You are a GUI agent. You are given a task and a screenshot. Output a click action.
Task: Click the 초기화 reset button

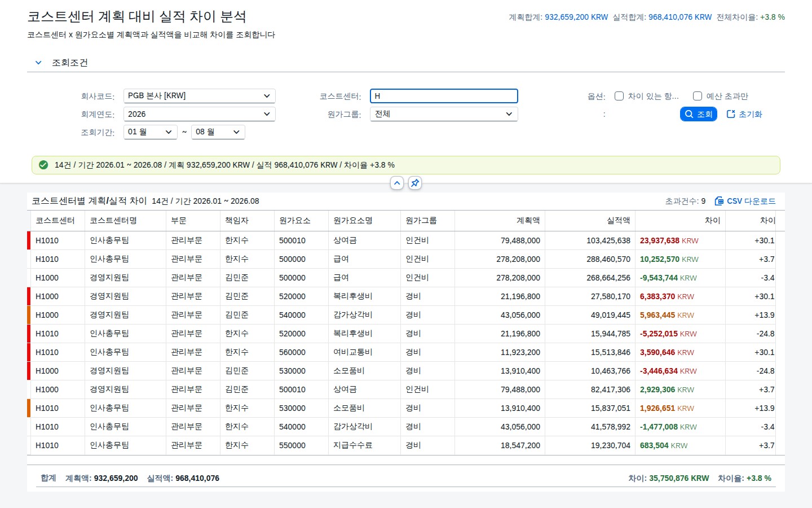[x=744, y=114]
